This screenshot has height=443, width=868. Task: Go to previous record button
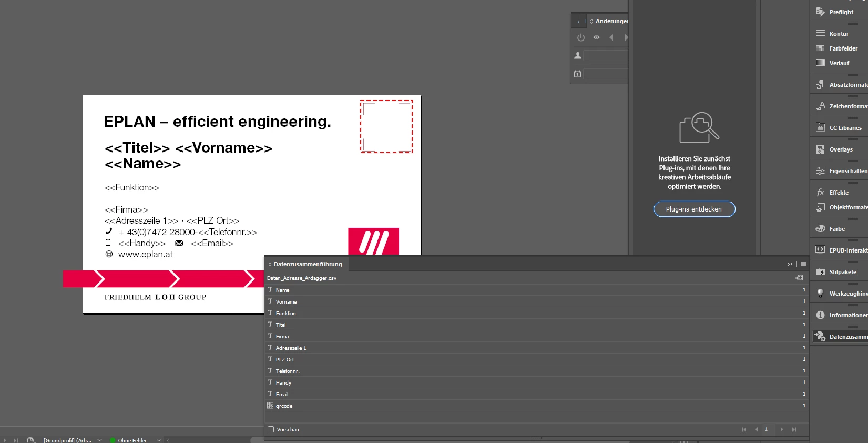757,429
